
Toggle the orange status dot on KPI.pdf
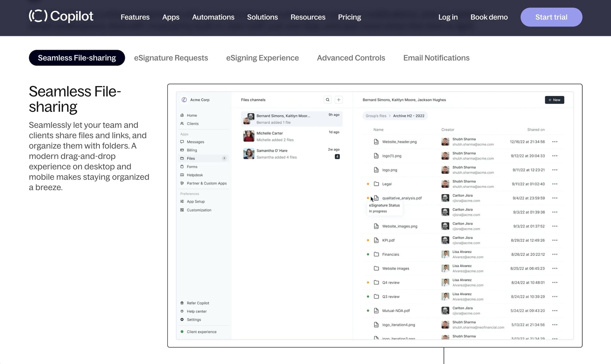pyautogui.click(x=368, y=240)
